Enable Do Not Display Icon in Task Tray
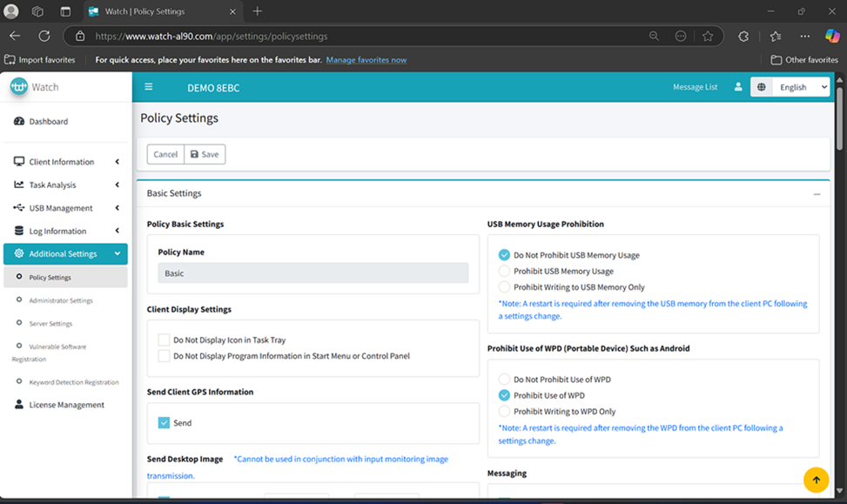The height and width of the screenshot is (504, 847). [x=164, y=340]
